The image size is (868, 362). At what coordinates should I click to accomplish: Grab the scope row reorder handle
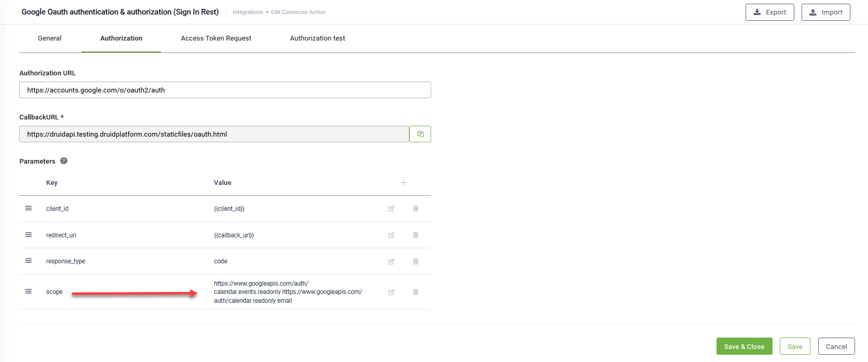point(29,291)
